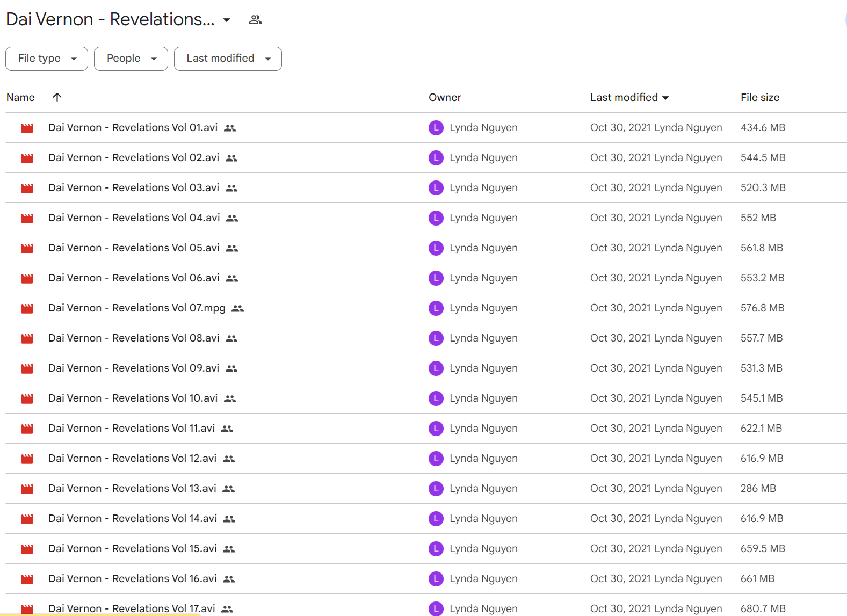
Task: Select file Dai Vernon - Revelations Vol 14.avi
Action: click(x=133, y=519)
